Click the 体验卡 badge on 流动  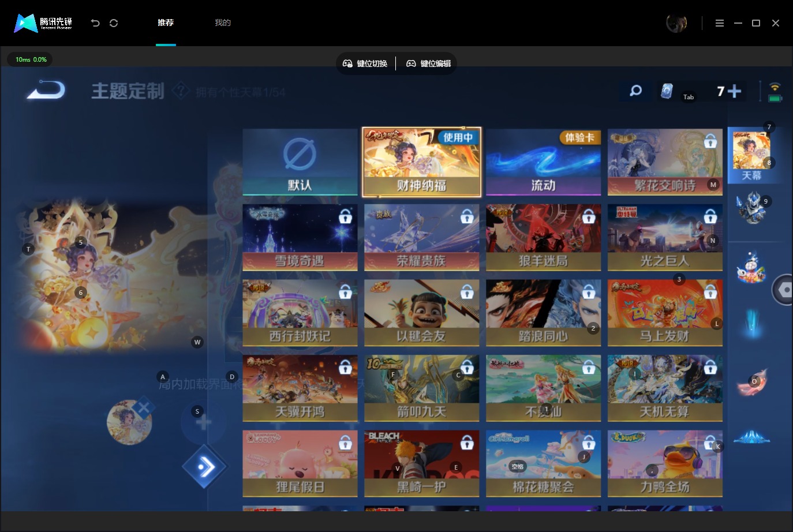point(579,137)
